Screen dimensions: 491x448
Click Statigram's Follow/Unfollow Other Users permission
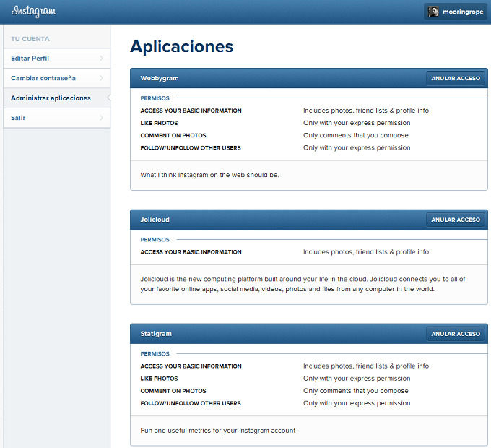(191, 403)
